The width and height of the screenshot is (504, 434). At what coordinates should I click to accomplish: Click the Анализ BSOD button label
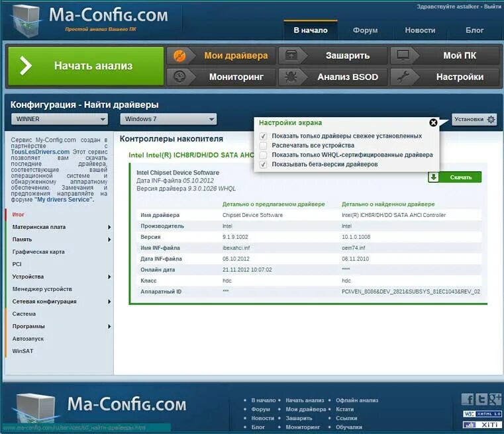[348, 77]
